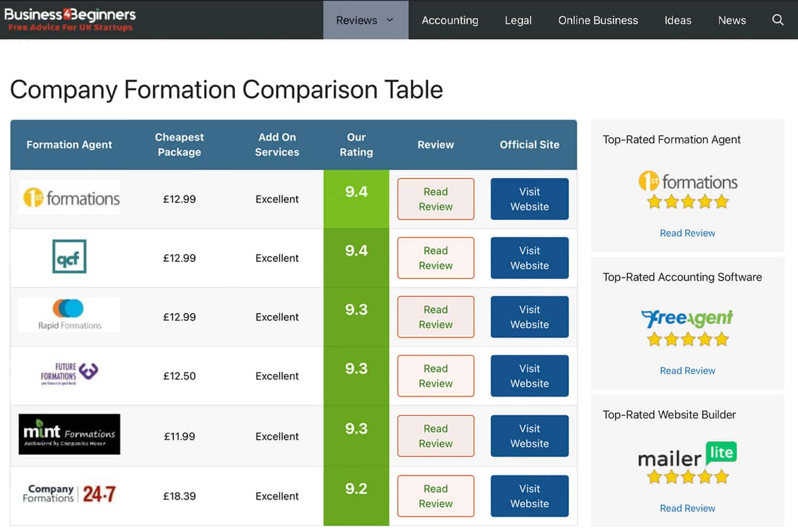The height and width of the screenshot is (532, 798).
Task: Click the Rapid Formations logo
Action: 69,315
